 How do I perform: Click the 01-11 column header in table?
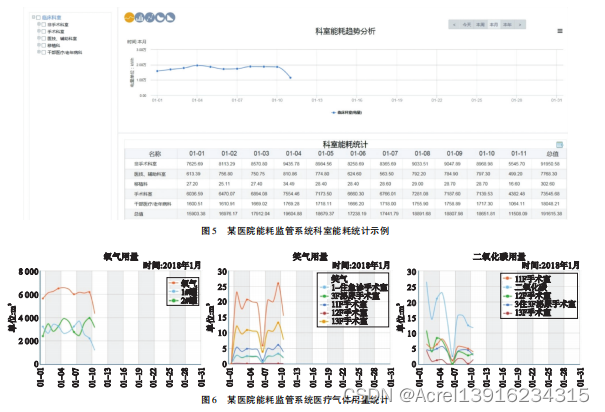pos(519,154)
